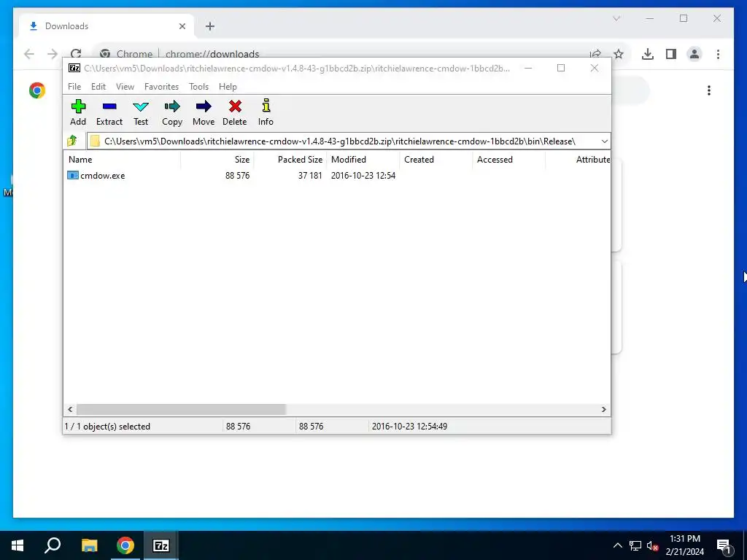Open the network tray icon

pos(635,545)
